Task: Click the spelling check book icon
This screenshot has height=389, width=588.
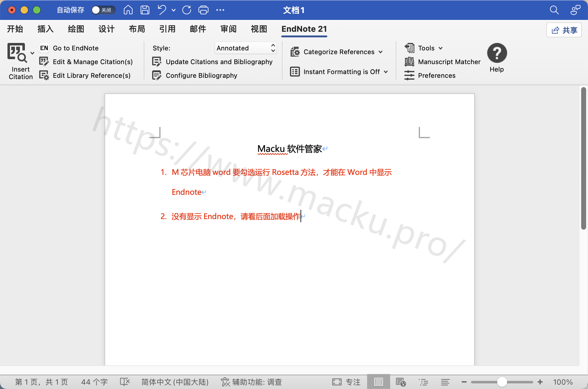Action: (x=125, y=382)
